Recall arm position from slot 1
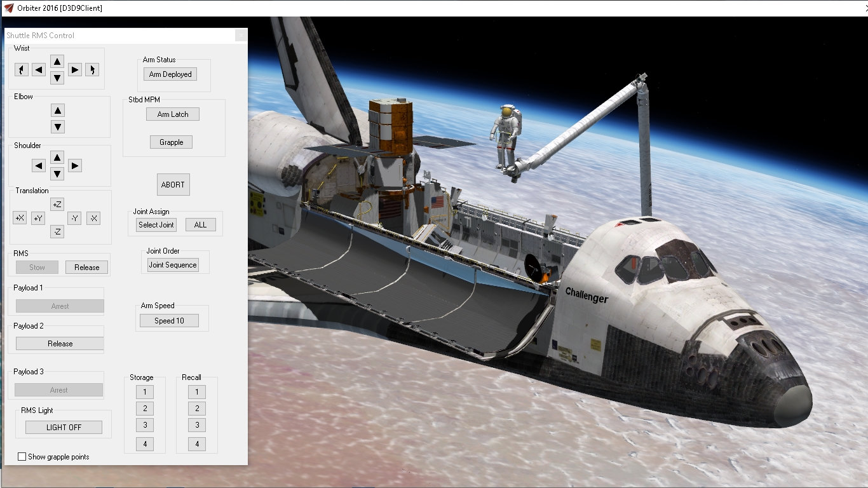The width and height of the screenshot is (868, 488). [x=197, y=392]
